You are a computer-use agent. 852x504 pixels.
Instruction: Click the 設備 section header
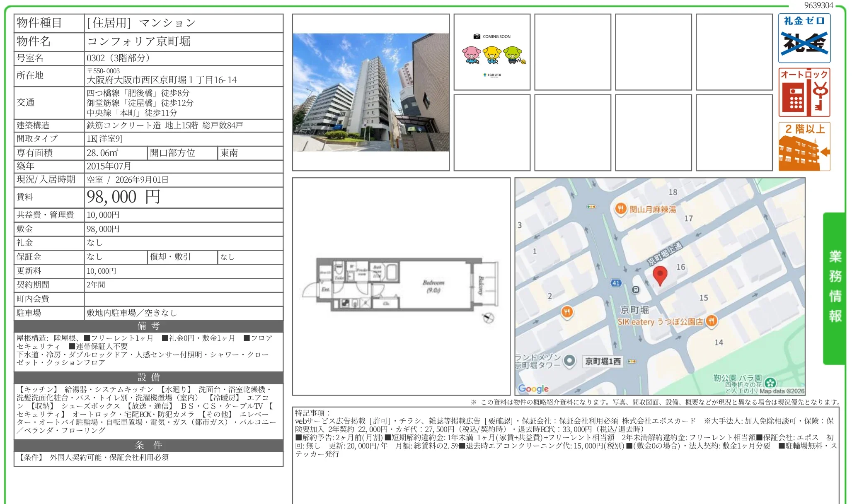[148, 377]
